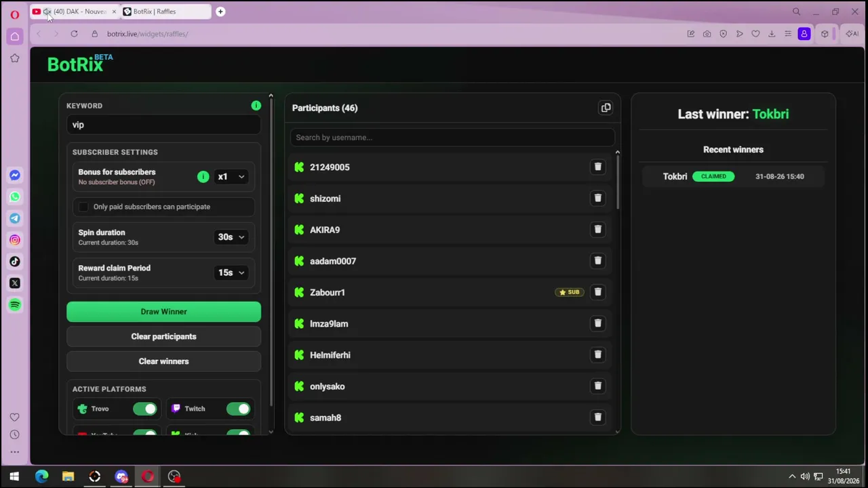Click the Draw Winner button
Viewport: 868px width, 488px height.
163,312
